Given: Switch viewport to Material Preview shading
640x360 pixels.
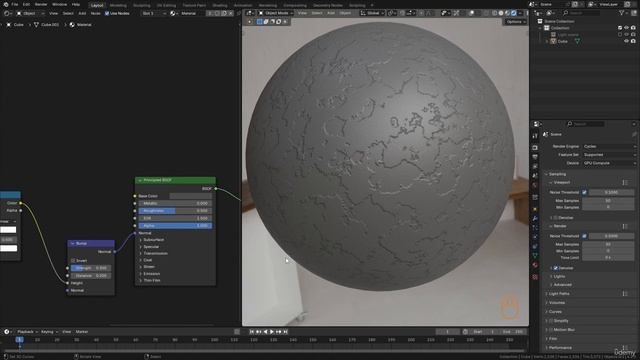Looking at the screenshot, I should coord(507,13).
